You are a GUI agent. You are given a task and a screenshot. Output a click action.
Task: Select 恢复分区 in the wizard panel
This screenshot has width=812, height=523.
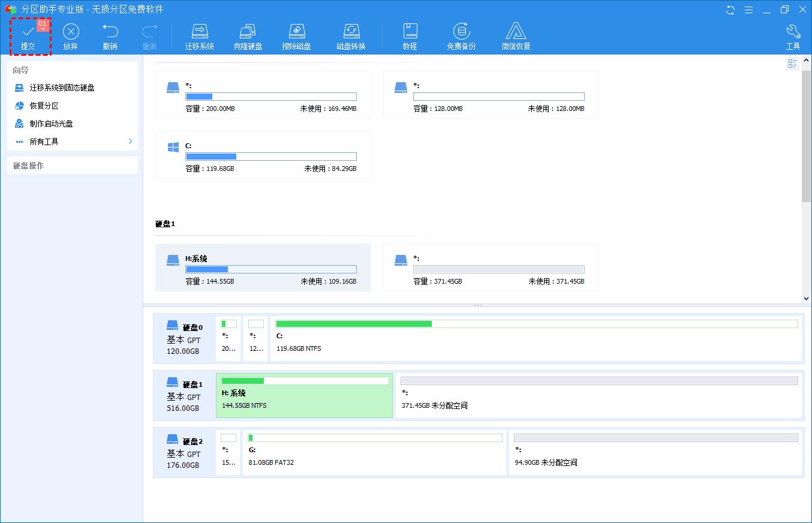pos(44,106)
